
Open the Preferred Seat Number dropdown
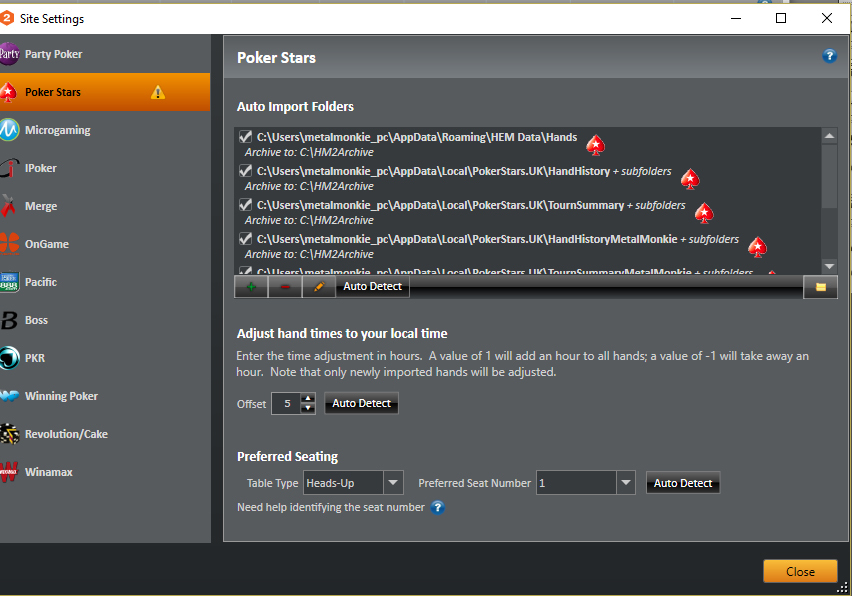coord(625,482)
